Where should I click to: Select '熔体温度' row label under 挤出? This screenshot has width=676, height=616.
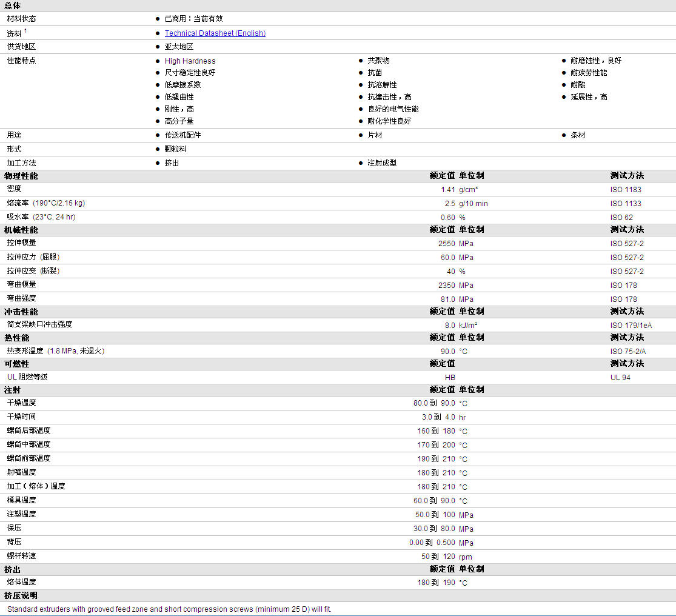22,582
